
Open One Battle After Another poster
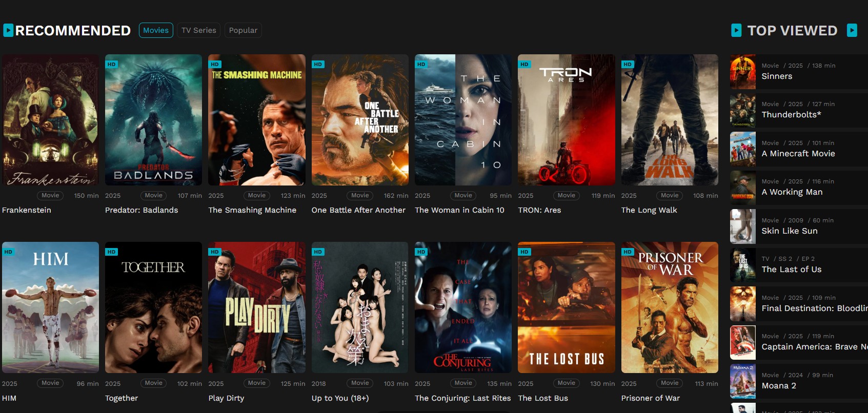click(360, 120)
